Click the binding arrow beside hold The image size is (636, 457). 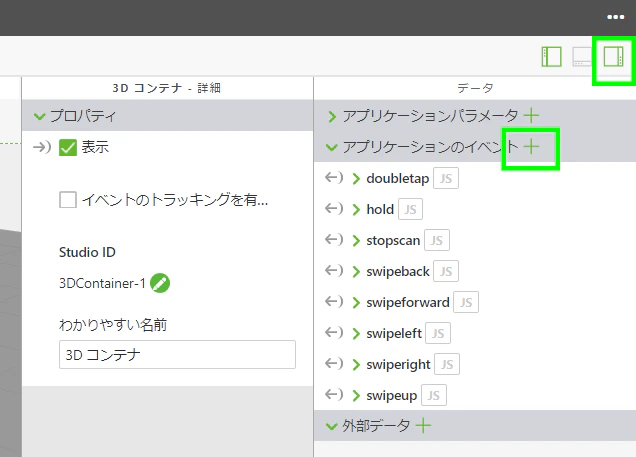click(334, 209)
